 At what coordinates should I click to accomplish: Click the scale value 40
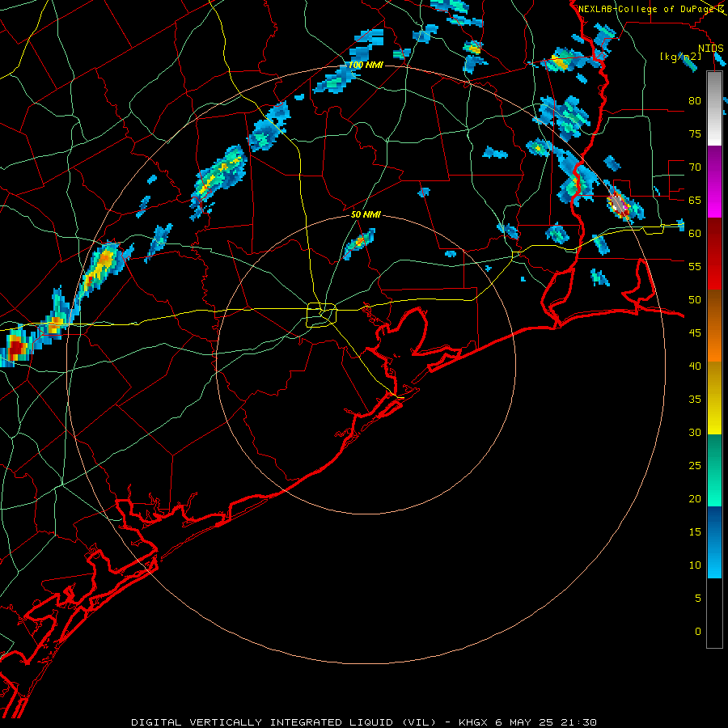695,366
